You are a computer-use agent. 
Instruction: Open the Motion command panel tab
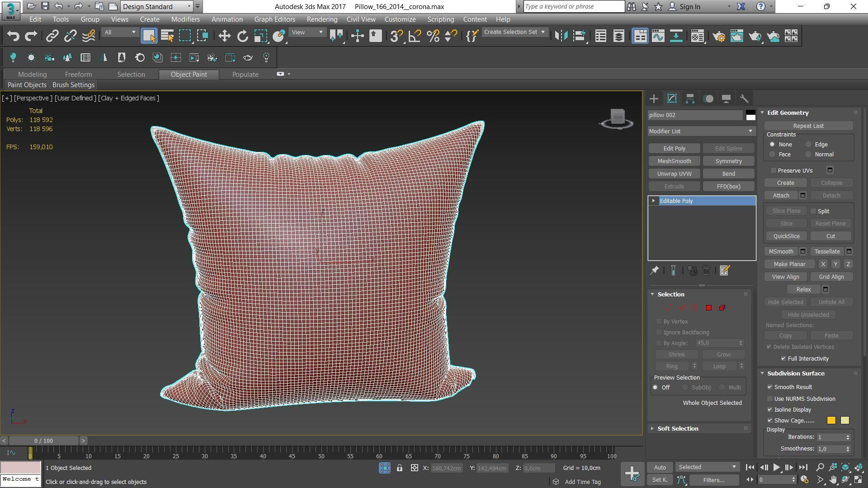pos(708,99)
